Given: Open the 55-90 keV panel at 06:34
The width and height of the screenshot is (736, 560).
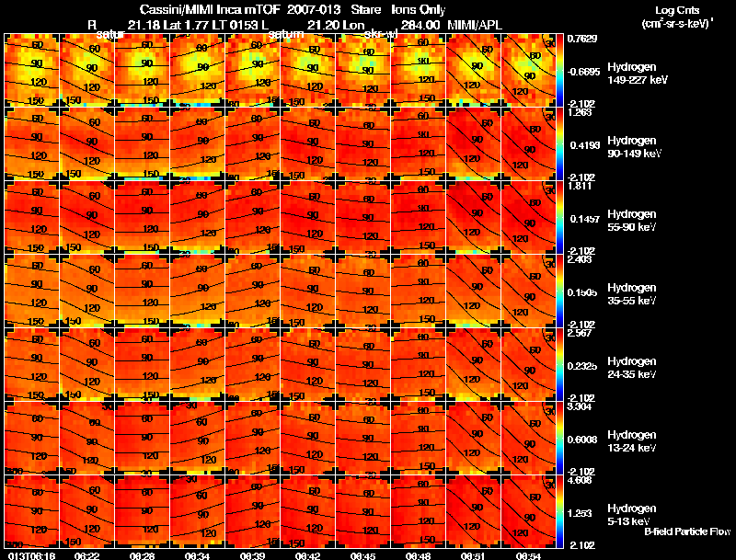Looking at the screenshot, I should (x=197, y=217).
